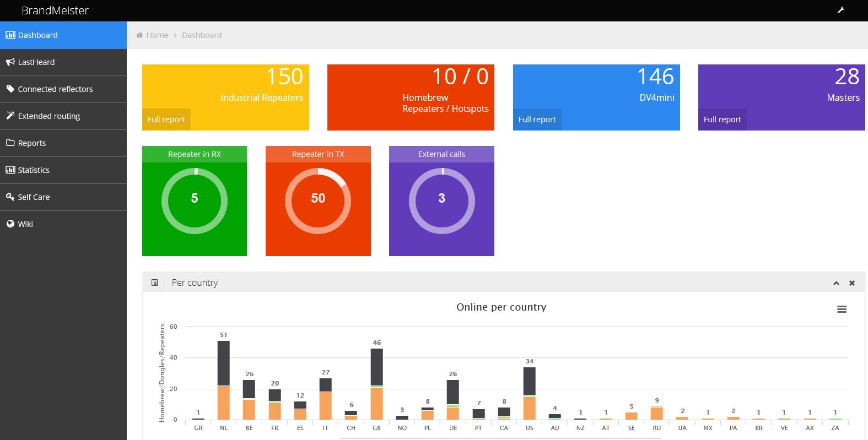
Task: Go to Connected reflectors page
Action: (63, 89)
